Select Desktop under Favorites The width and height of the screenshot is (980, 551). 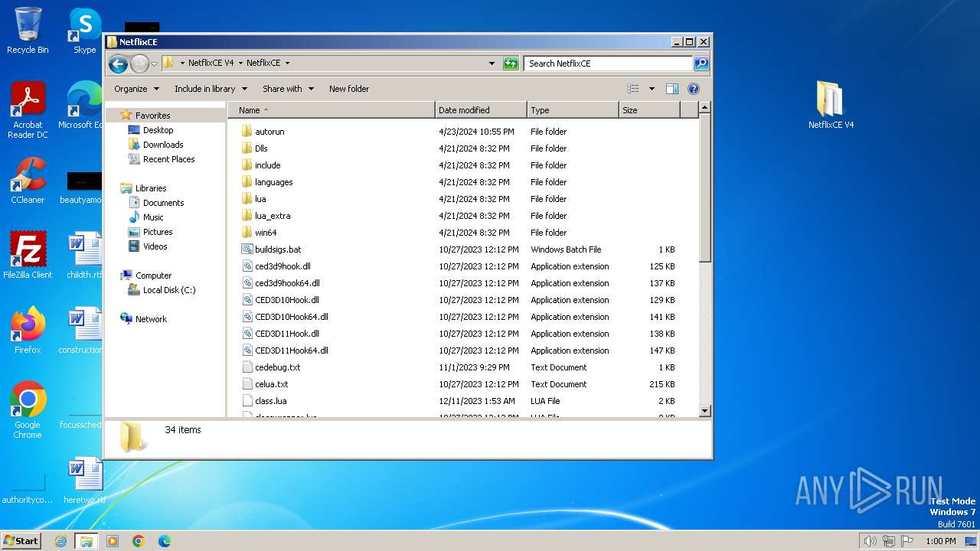(158, 130)
